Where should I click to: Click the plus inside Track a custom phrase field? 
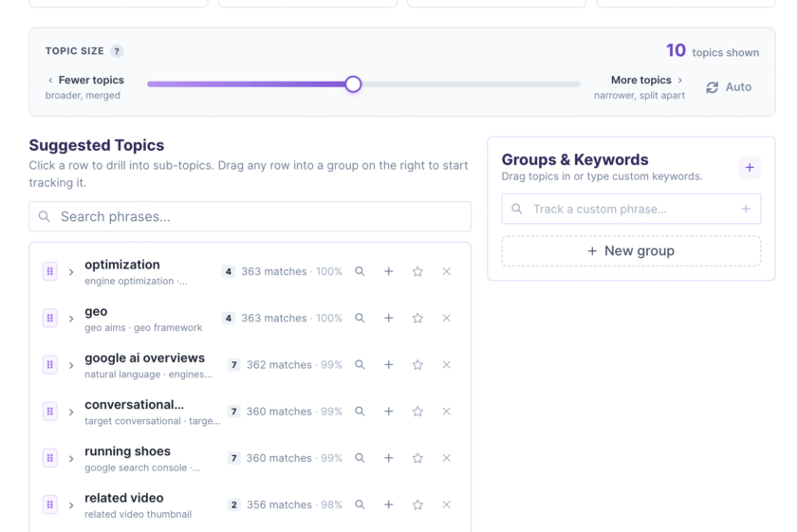746,209
